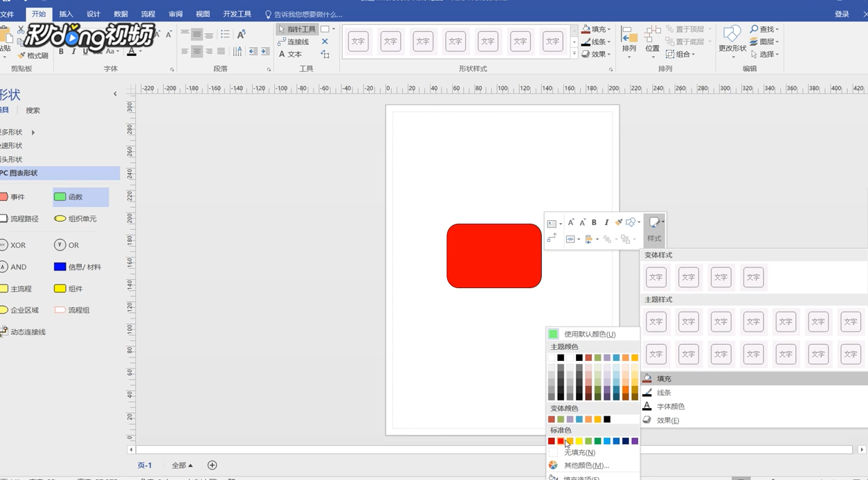Image resolution: width=868 pixels, height=480 pixels.
Task: Open the Select (选择) dropdown
Action: [x=765, y=54]
